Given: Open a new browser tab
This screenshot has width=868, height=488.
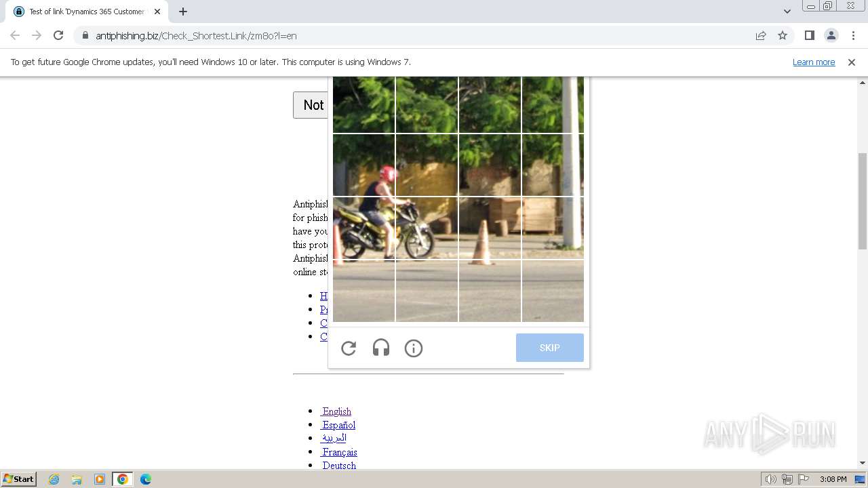Looking at the screenshot, I should click(x=183, y=12).
